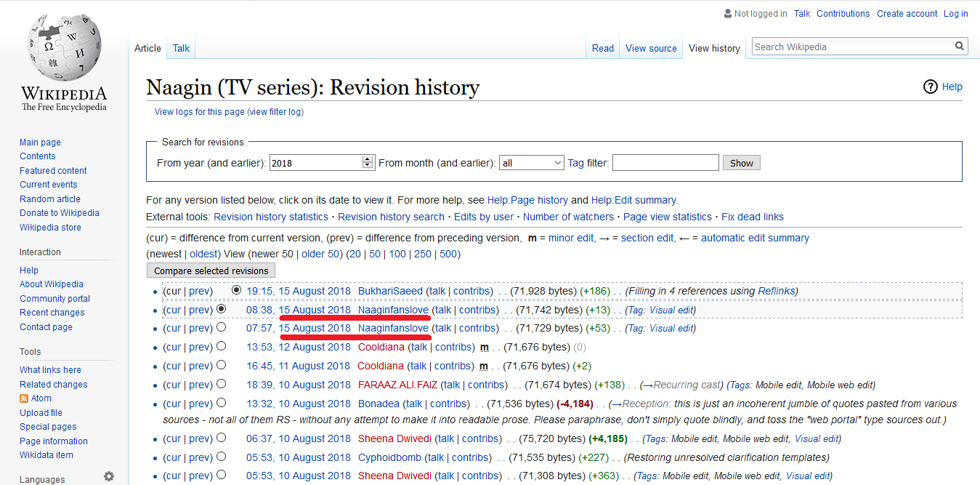Open the Number of watchers link
Viewport: 980px width, 485px height.
pyautogui.click(x=568, y=217)
